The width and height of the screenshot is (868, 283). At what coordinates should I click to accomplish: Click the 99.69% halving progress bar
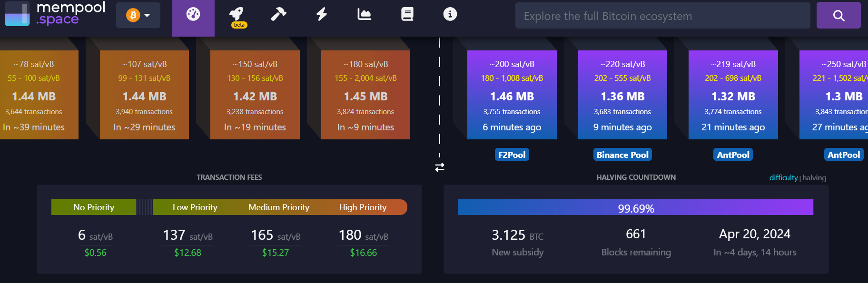coord(636,208)
